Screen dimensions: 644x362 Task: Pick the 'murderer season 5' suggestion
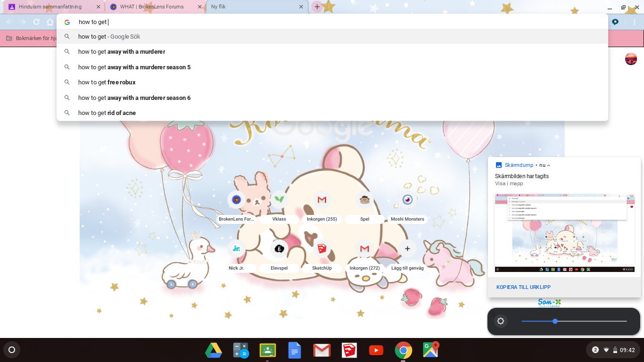coord(332,67)
